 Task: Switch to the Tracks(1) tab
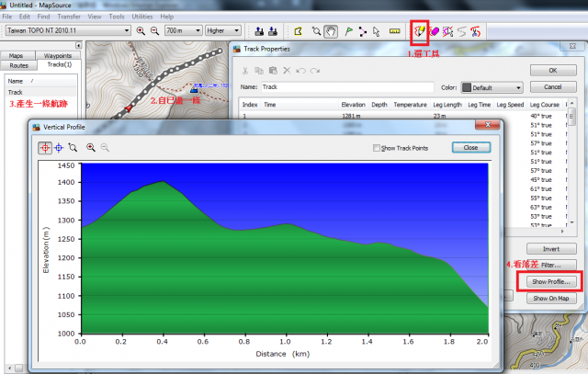pos(59,65)
